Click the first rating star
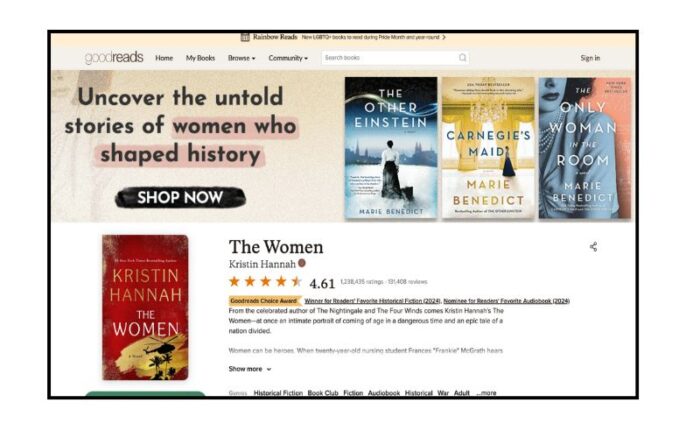 click(234, 281)
